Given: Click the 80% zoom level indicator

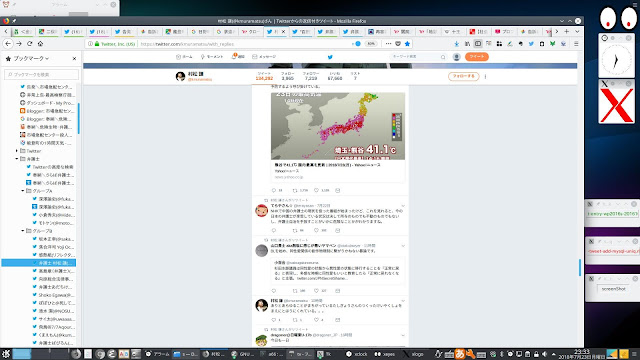Looking at the screenshot, I should click(x=371, y=44).
